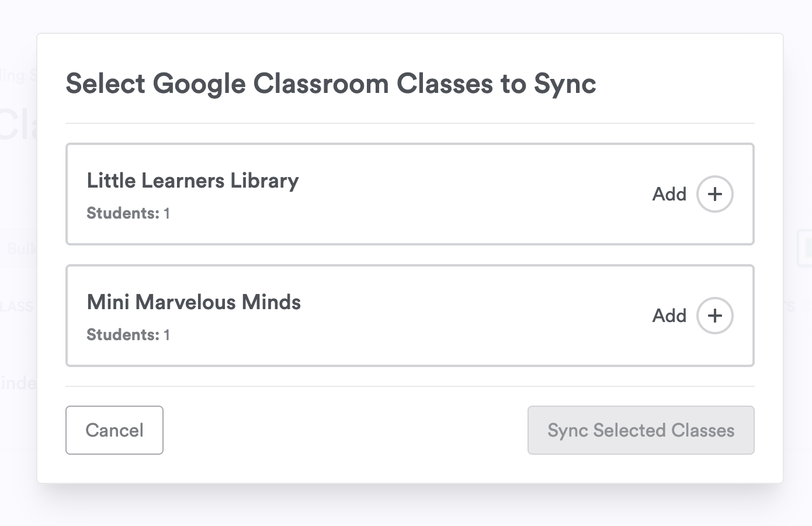
Task: Select the Mini Marvelous Minds class name
Action: [x=194, y=302]
